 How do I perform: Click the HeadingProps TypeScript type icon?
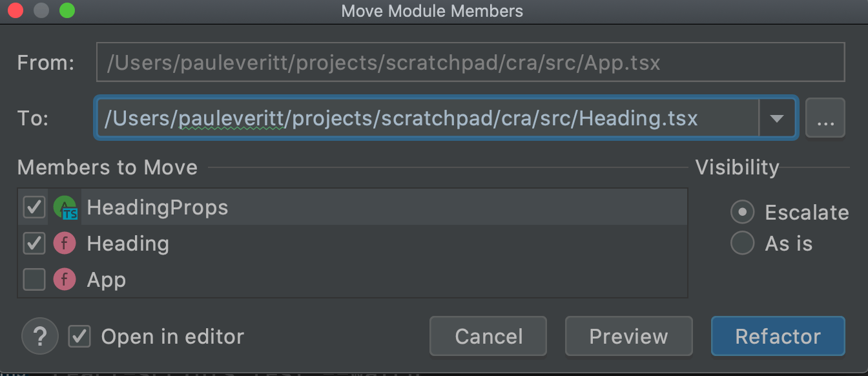pyautogui.click(x=65, y=207)
